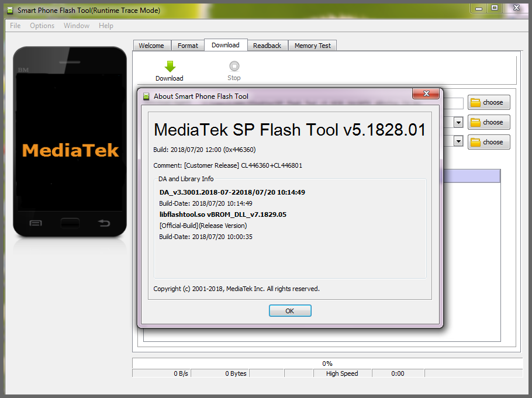Click the 'High Speed' status bar field
The height and width of the screenshot is (398, 532).
[343, 373]
